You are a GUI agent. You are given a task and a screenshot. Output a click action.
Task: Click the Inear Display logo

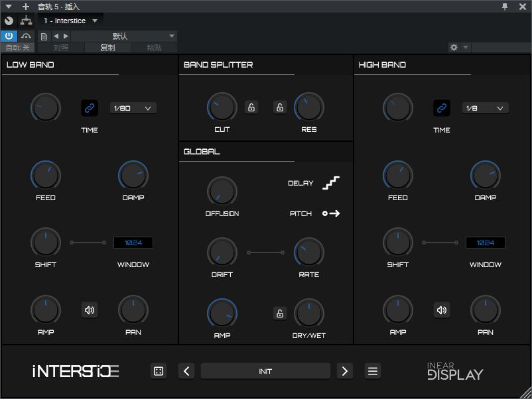tap(455, 371)
